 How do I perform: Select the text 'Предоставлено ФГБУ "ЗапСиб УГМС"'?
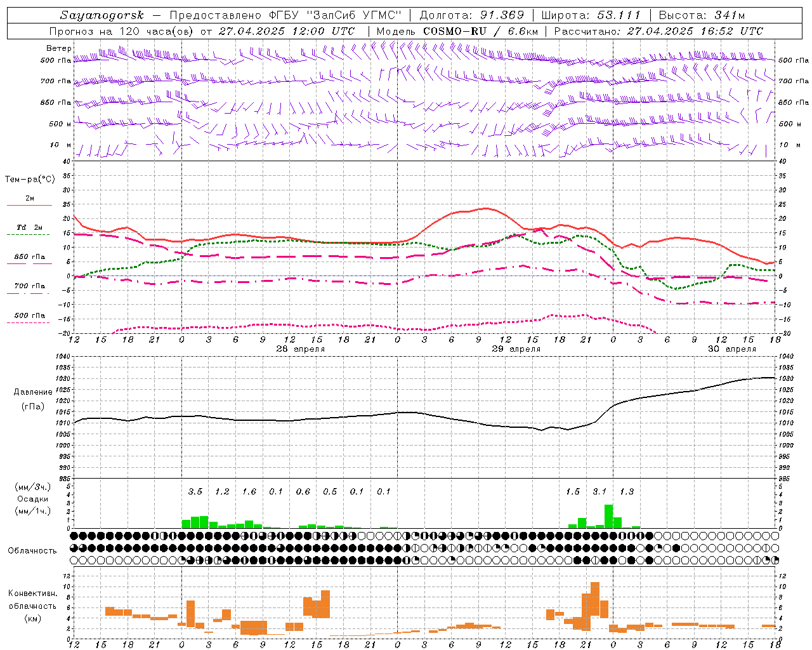(x=285, y=15)
